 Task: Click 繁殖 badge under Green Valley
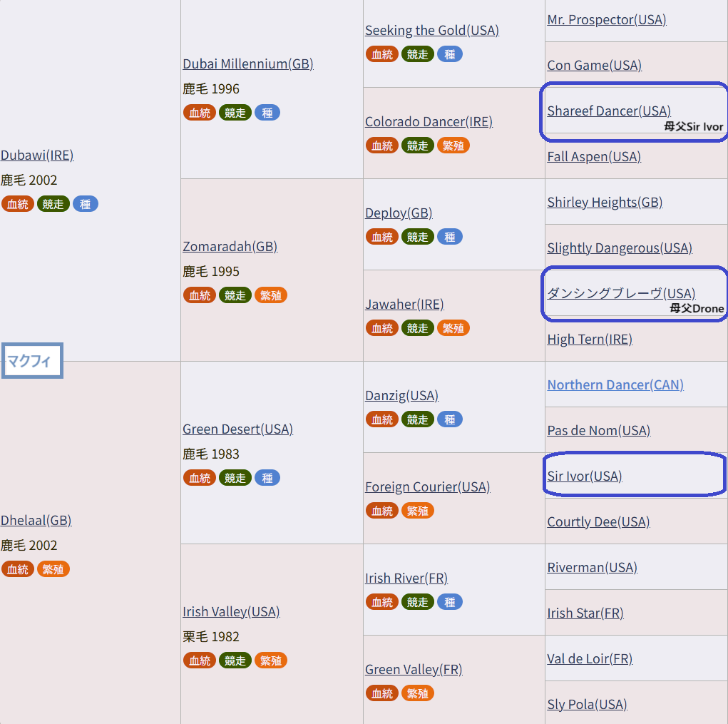[x=417, y=693]
